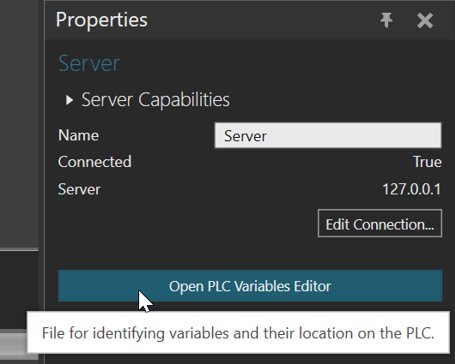
Task: Click the gray workspace area left of Properties
Action: [x=19, y=123]
